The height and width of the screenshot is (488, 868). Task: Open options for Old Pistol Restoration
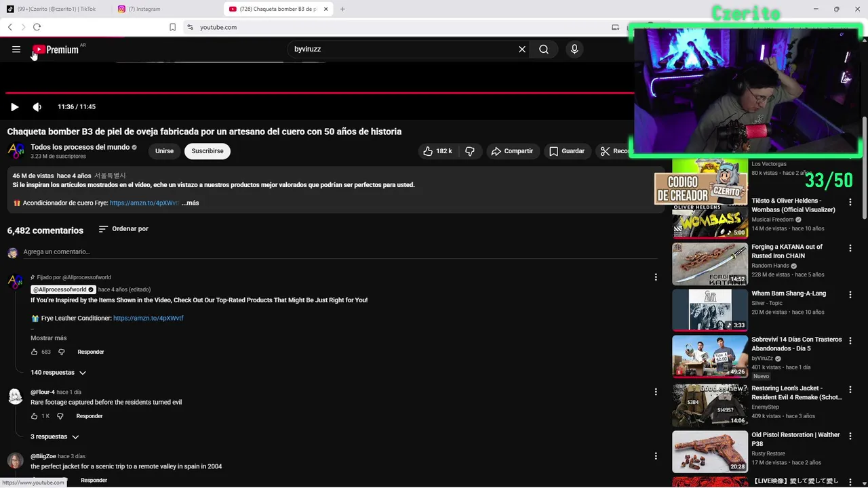pos(850,435)
